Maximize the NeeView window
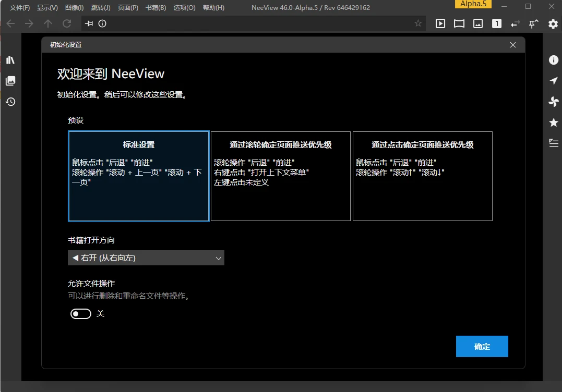The width and height of the screenshot is (562, 392). click(528, 6)
